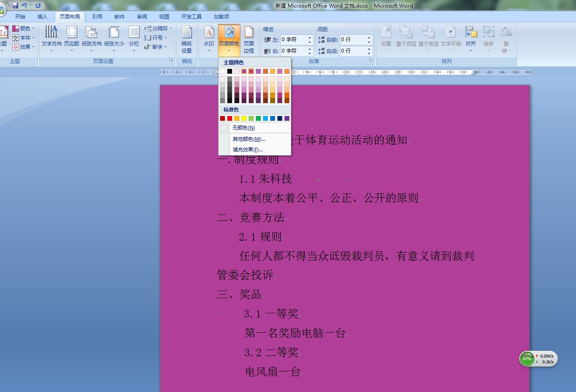Open the 开发工具 tab
This screenshot has width=576, height=392.
click(192, 17)
